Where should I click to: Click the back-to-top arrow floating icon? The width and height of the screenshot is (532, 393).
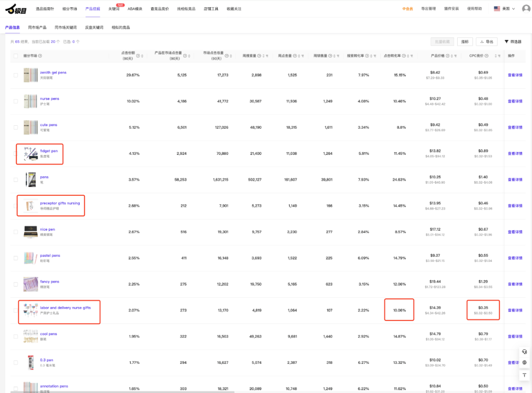[x=525, y=375]
